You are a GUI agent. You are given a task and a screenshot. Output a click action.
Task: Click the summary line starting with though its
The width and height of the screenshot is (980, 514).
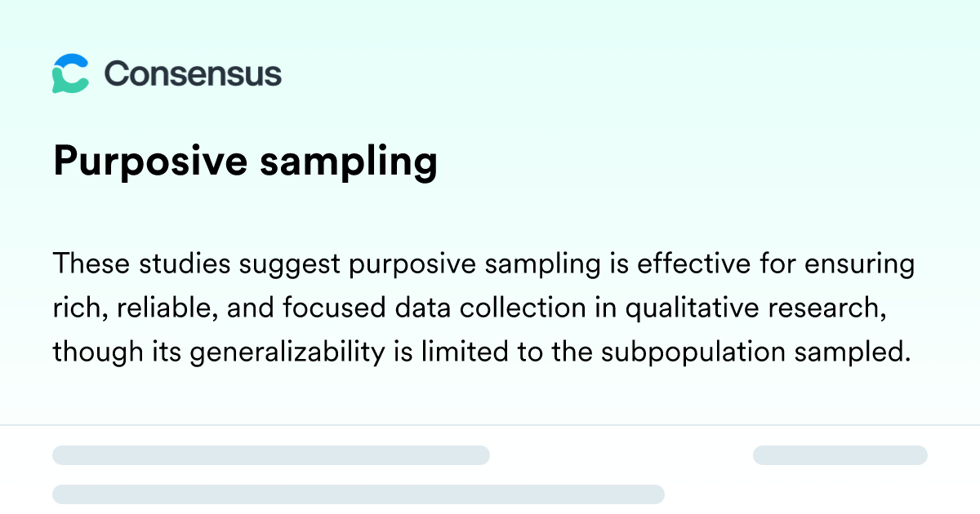pyautogui.click(x=481, y=352)
